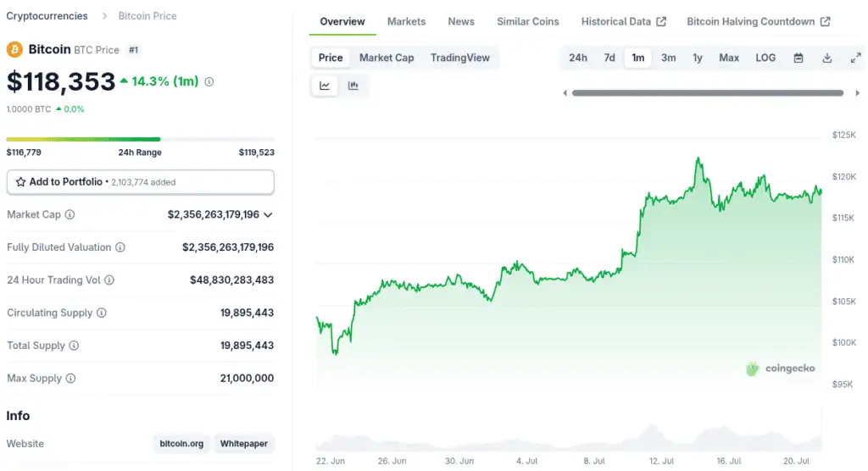
Task: Go to Cryptocurrencies breadcrumb link
Action: [47, 16]
